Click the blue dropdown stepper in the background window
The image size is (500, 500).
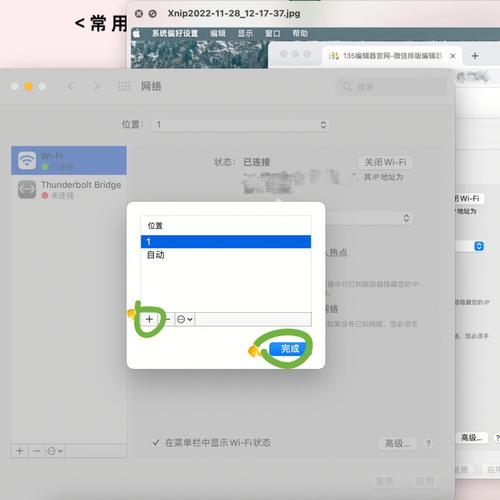(479, 246)
